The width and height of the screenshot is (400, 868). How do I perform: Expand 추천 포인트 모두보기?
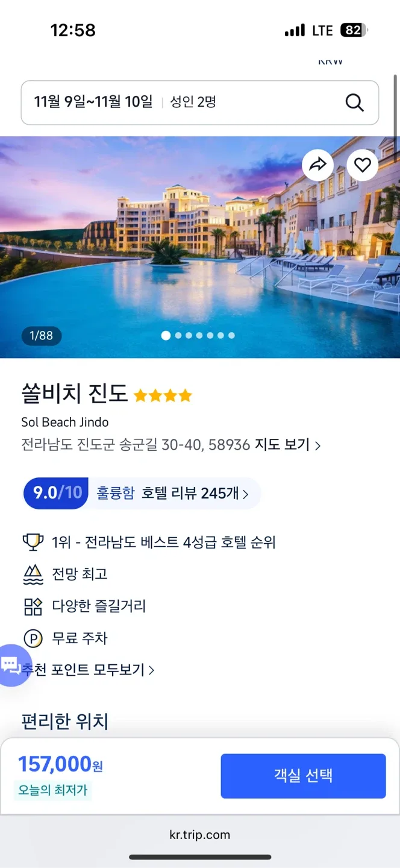tap(90, 670)
